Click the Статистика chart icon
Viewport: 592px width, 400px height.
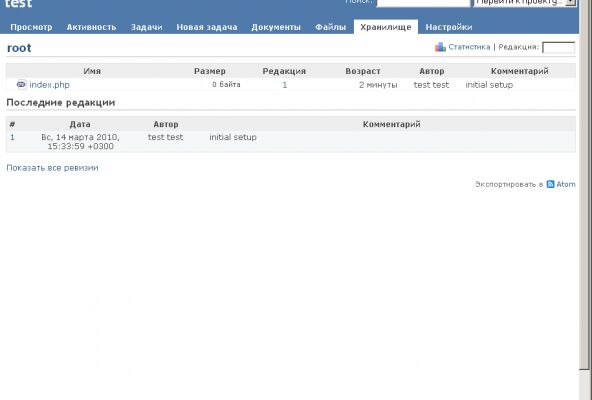[440, 47]
